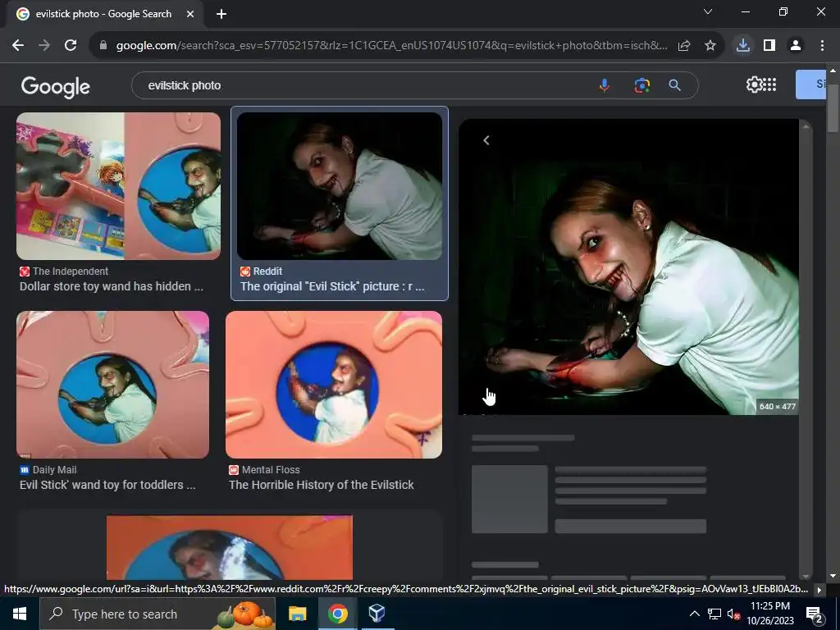This screenshot has height=630, width=840.
Task: Close the evilstick photo tab
Action: click(x=190, y=15)
